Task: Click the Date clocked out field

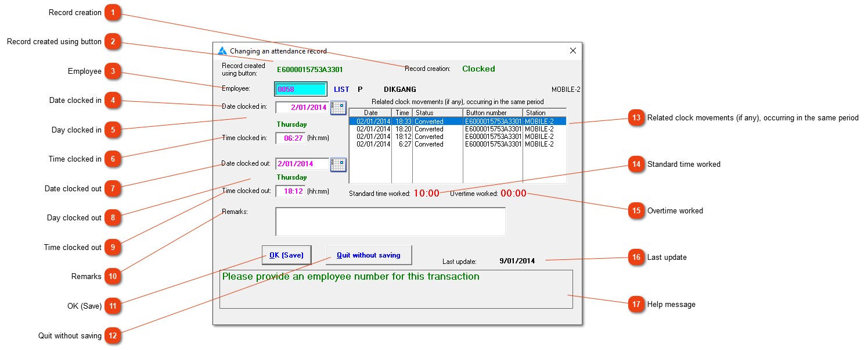Action: pos(302,164)
